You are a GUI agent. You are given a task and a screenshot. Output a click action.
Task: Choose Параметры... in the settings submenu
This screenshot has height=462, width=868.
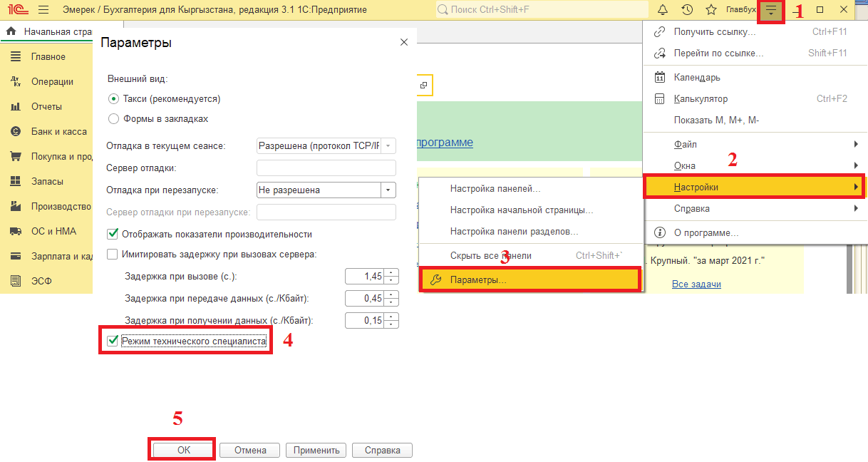pos(478,280)
